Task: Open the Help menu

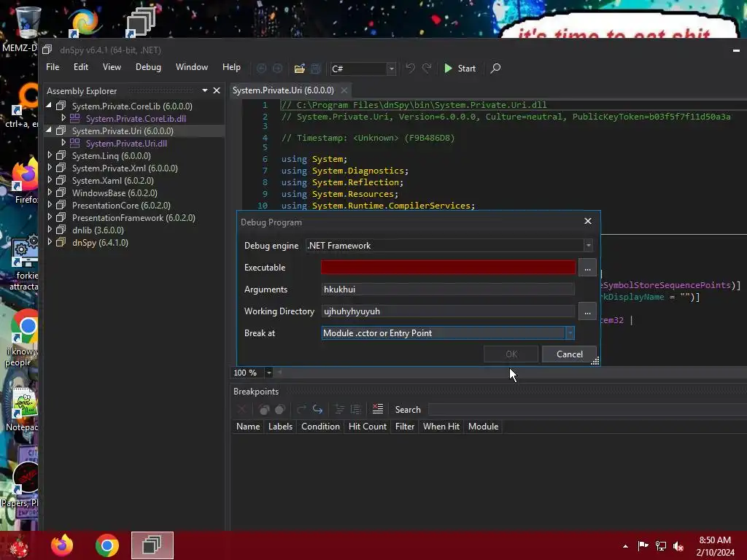Action: pos(231,67)
